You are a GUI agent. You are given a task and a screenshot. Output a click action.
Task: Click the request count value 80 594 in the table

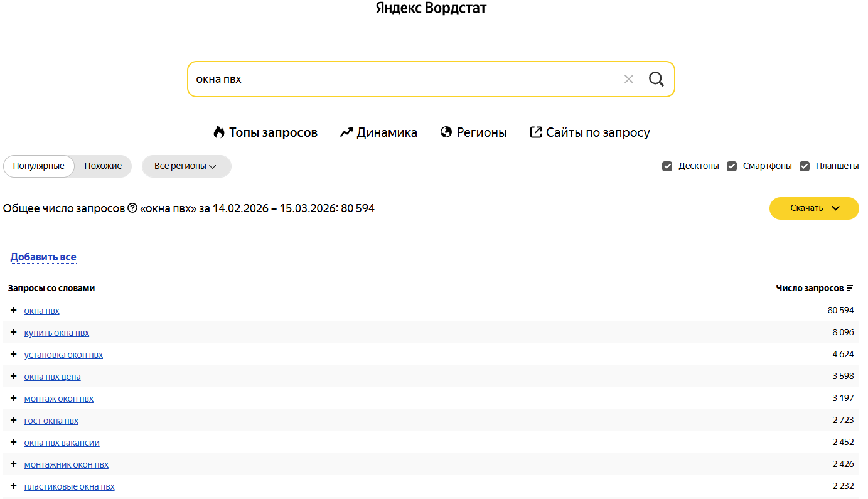841,311
